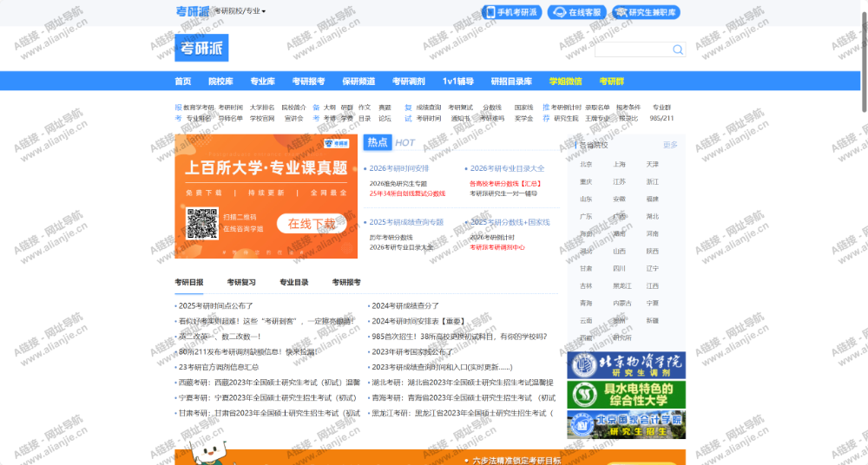
Task: Select 天津 in province list
Action: pyautogui.click(x=653, y=165)
